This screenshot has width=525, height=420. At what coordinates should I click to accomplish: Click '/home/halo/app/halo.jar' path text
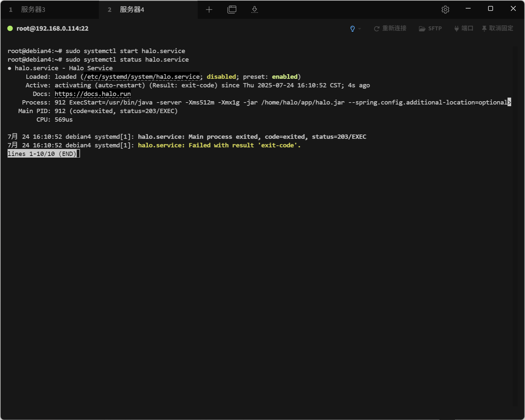(303, 103)
